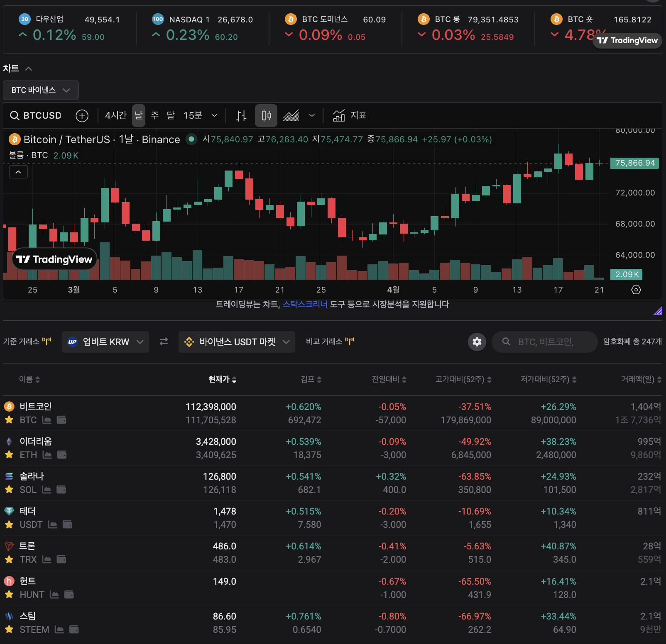Open the chart icon in the USDT row
The width and height of the screenshot is (666, 644).
pyautogui.click(x=53, y=524)
